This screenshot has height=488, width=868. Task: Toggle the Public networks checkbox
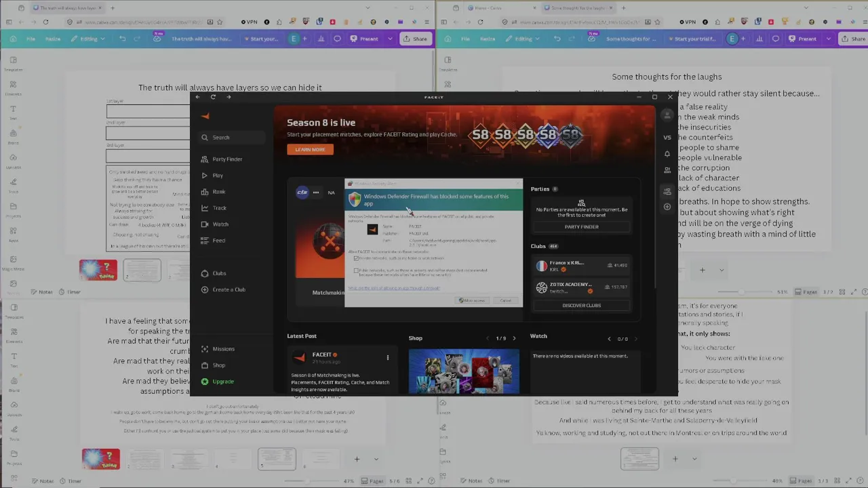pyautogui.click(x=357, y=270)
